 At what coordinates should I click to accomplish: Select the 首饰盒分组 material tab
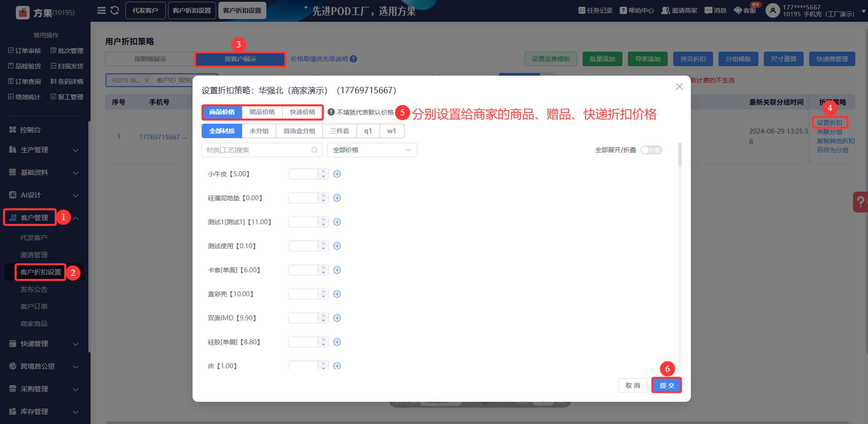pyautogui.click(x=299, y=131)
